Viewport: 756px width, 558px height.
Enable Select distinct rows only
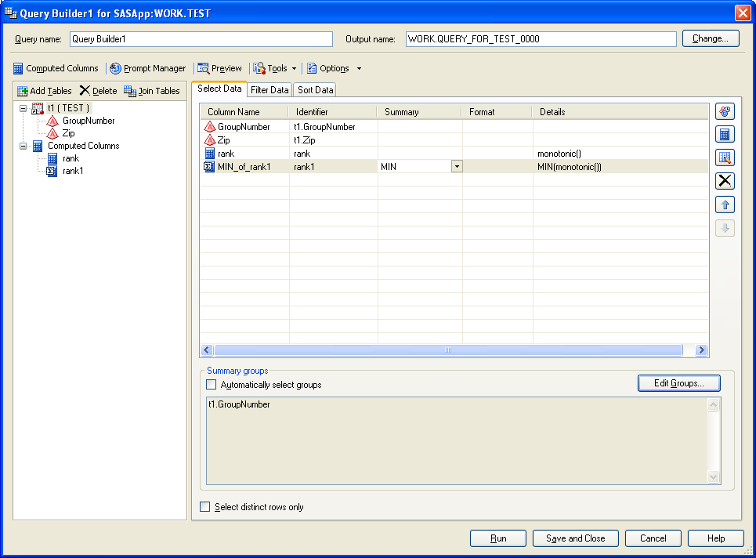tap(204, 507)
